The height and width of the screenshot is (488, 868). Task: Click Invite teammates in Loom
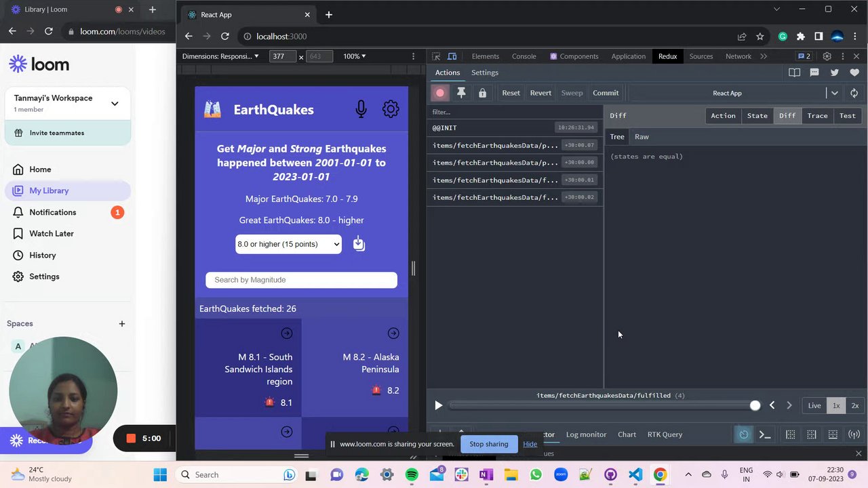(x=68, y=133)
